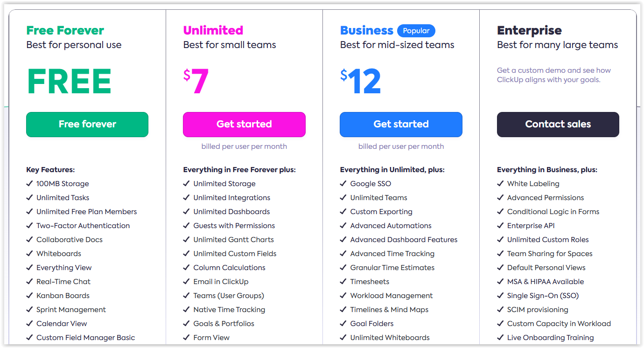Click the checkmark next to Unlimited Storage
Viewport: 644px width, 348px height.
click(x=186, y=183)
